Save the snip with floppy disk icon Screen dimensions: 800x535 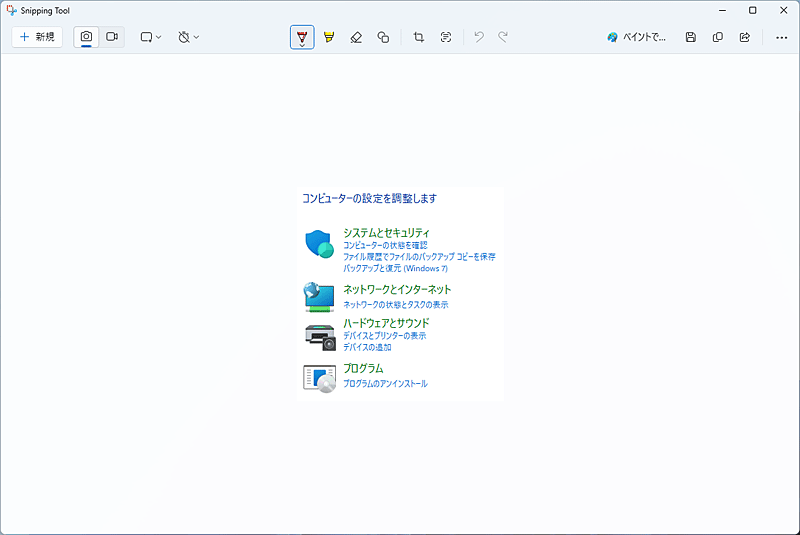point(691,37)
